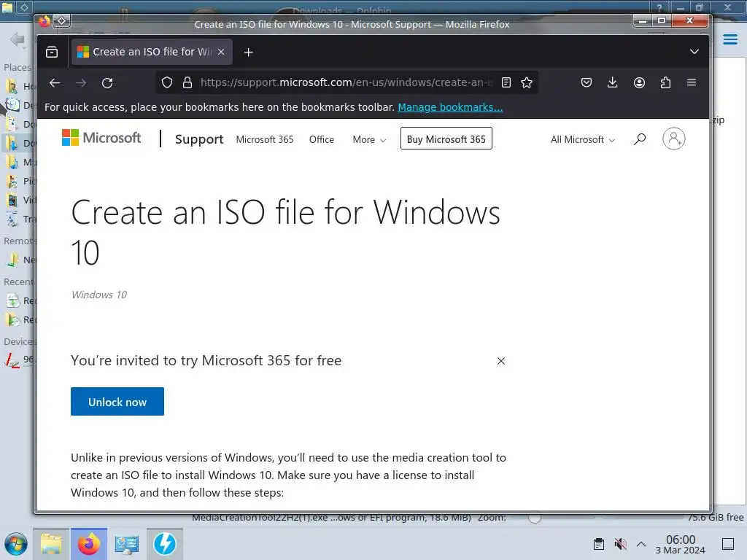Select Office nav item
747x560 pixels.
click(322, 139)
